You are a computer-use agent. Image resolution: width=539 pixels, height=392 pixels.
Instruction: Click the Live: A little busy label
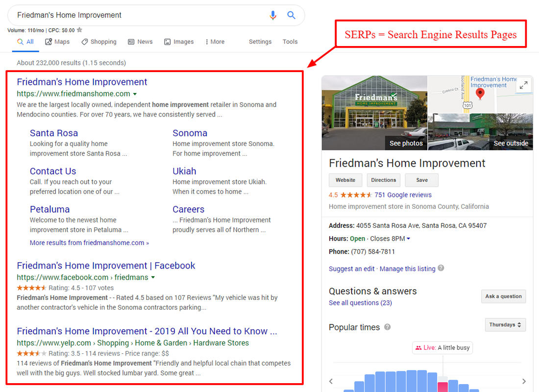[x=442, y=347]
